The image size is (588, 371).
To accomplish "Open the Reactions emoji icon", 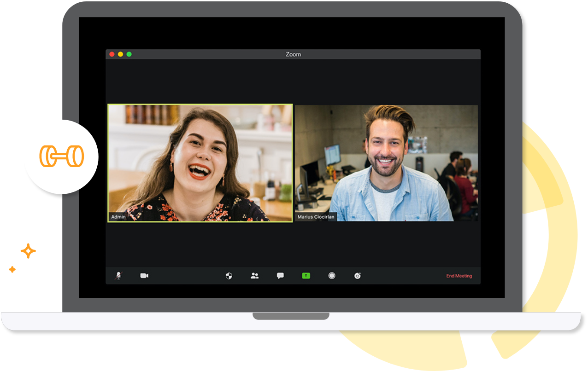I will click(358, 276).
